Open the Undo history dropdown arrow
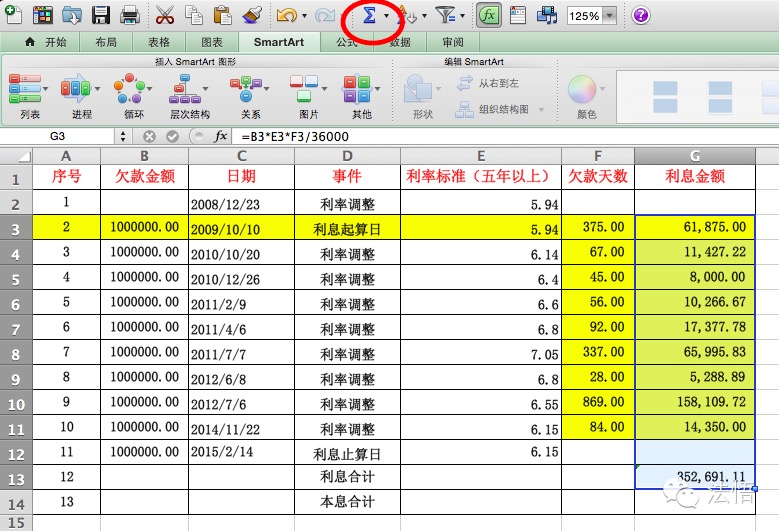 pyautogui.click(x=304, y=16)
